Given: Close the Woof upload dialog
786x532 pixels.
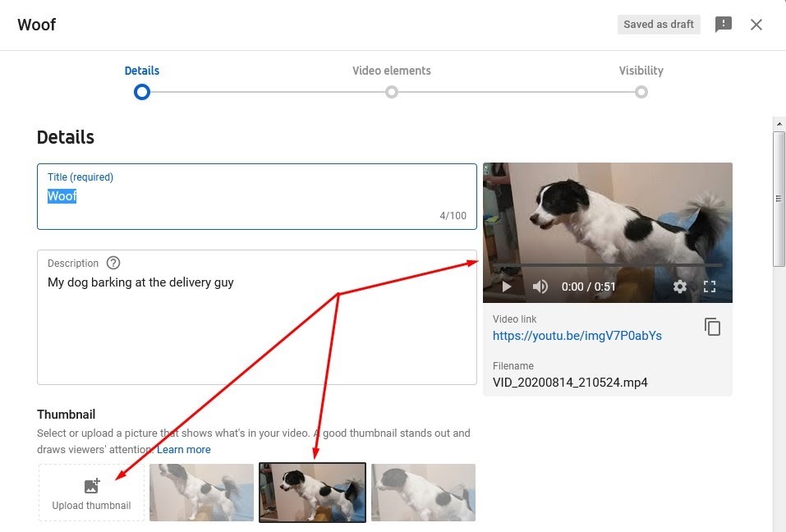Looking at the screenshot, I should pyautogui.click(x=756, y=25).
